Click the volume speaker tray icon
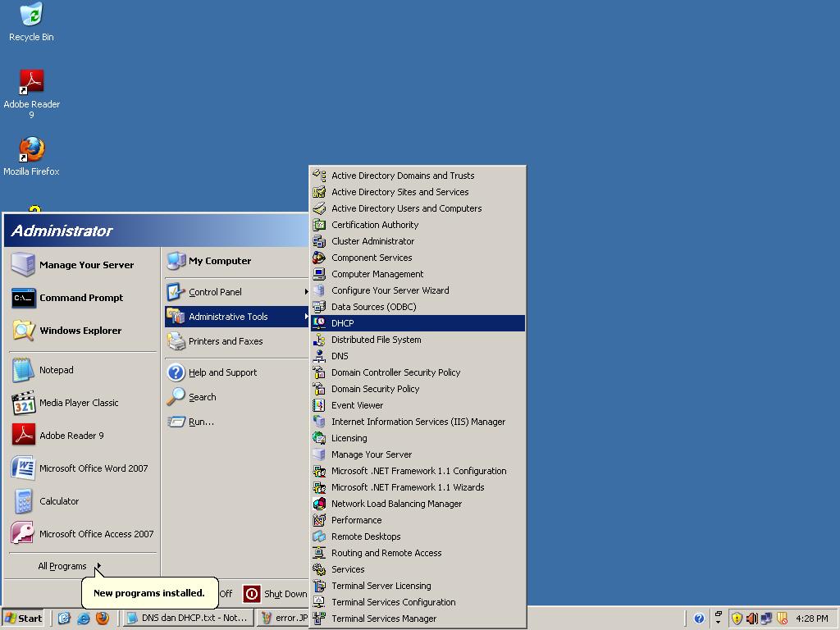840x630 pixels. 751,619
